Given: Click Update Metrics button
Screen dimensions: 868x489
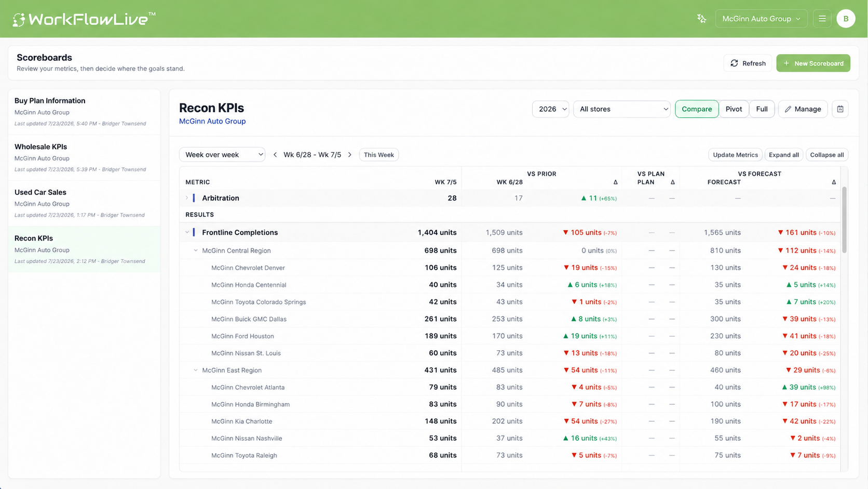Looking at the screenshot, I should click(735, 155).
